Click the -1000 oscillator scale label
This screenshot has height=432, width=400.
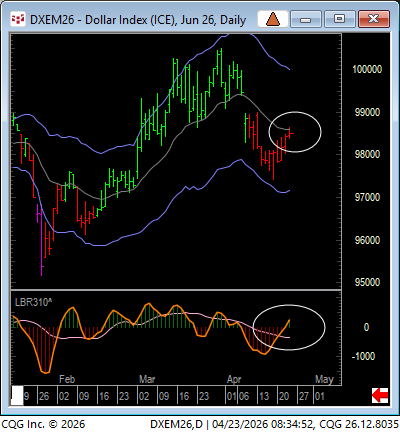[x=363, y=356]
